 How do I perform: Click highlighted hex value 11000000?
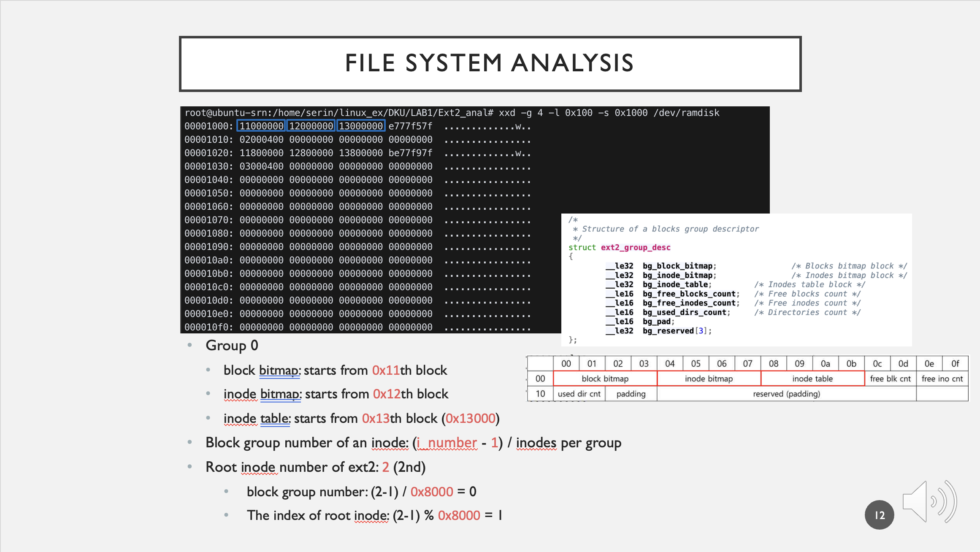(261, 126)
